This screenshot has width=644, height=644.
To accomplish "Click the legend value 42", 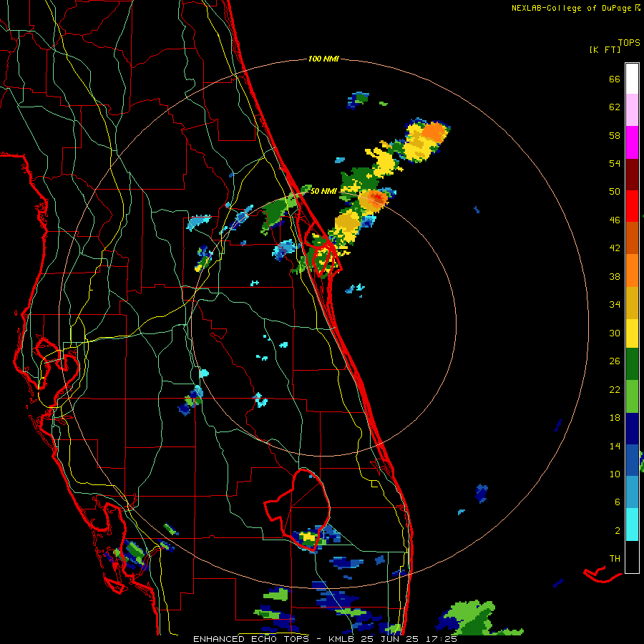I will [615, 248].
